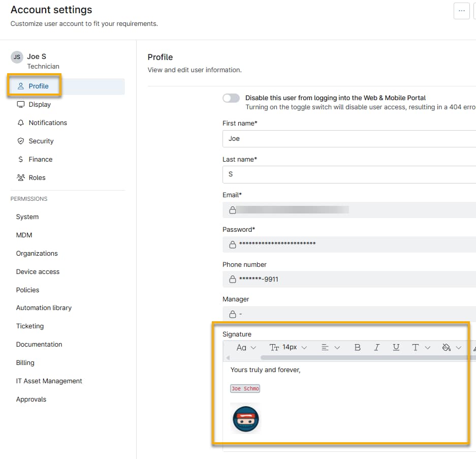476x459 pixels.
Task: Open Documentation permissions
Action: tap(39, 345)
